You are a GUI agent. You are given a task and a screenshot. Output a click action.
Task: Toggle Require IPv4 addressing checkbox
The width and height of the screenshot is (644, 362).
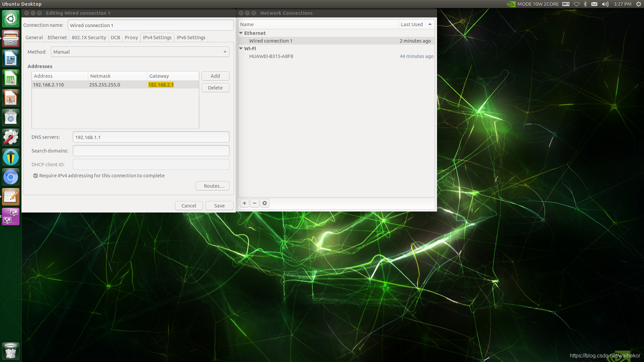36,176
